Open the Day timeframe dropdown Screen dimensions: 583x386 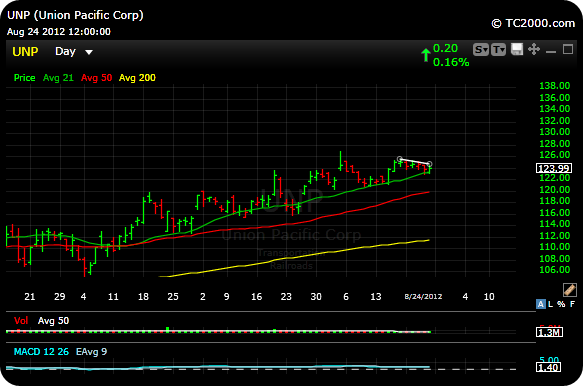[x=74, y=51]
